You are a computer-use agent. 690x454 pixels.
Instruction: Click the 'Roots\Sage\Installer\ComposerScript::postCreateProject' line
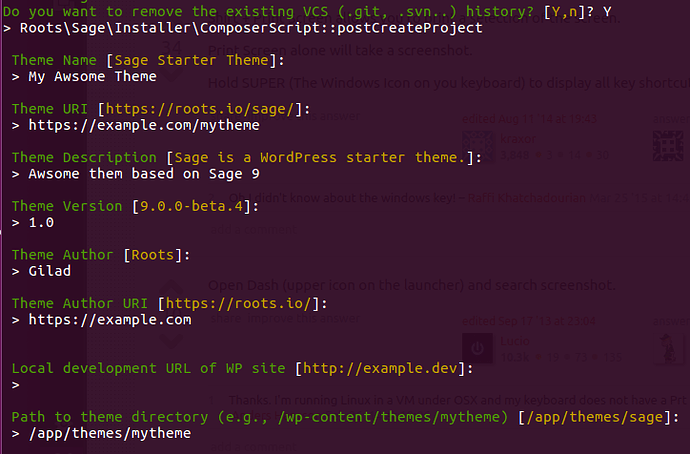242,28
